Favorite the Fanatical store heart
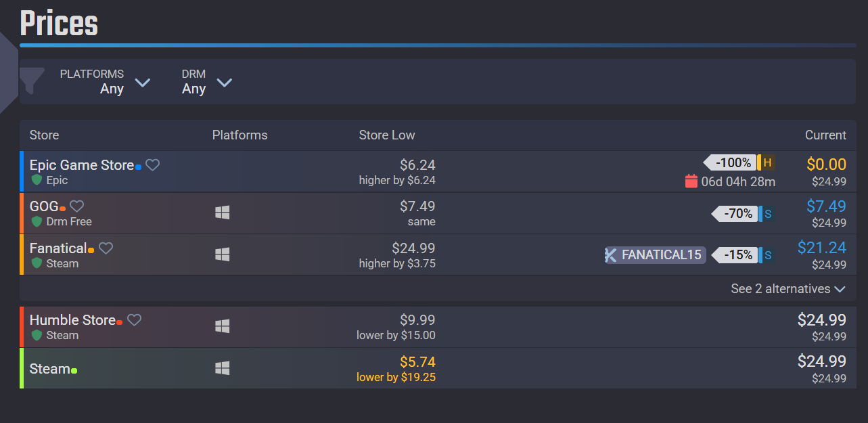Screen dimensions: 868x423 [106, 248]
